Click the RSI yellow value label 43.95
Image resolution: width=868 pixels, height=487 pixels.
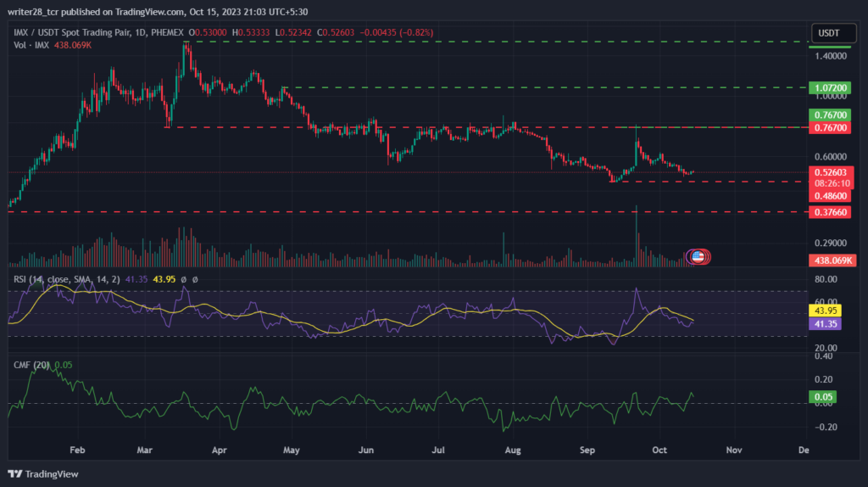[826, 311]
